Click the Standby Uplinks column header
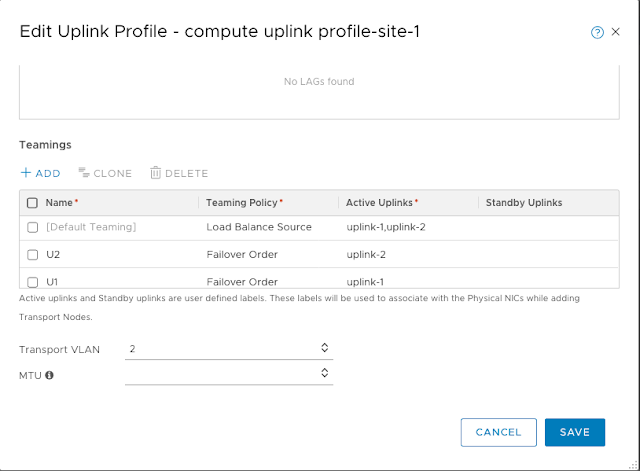 523,203
